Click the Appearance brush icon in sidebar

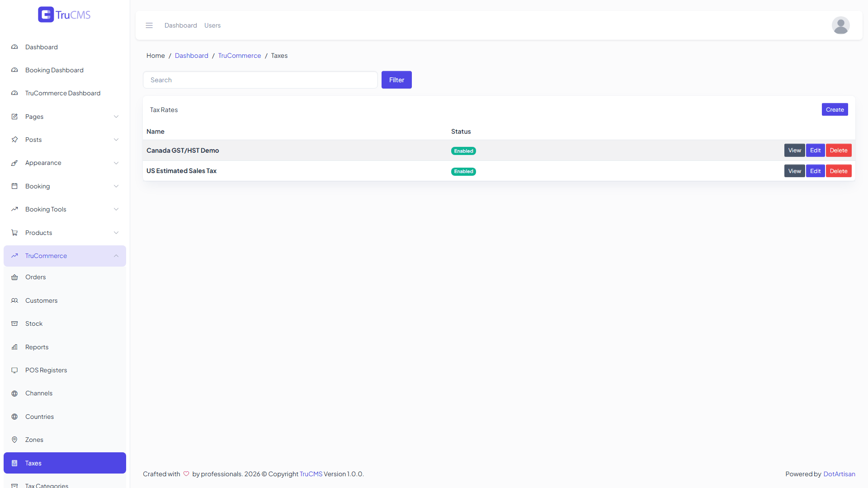(14, 163)
